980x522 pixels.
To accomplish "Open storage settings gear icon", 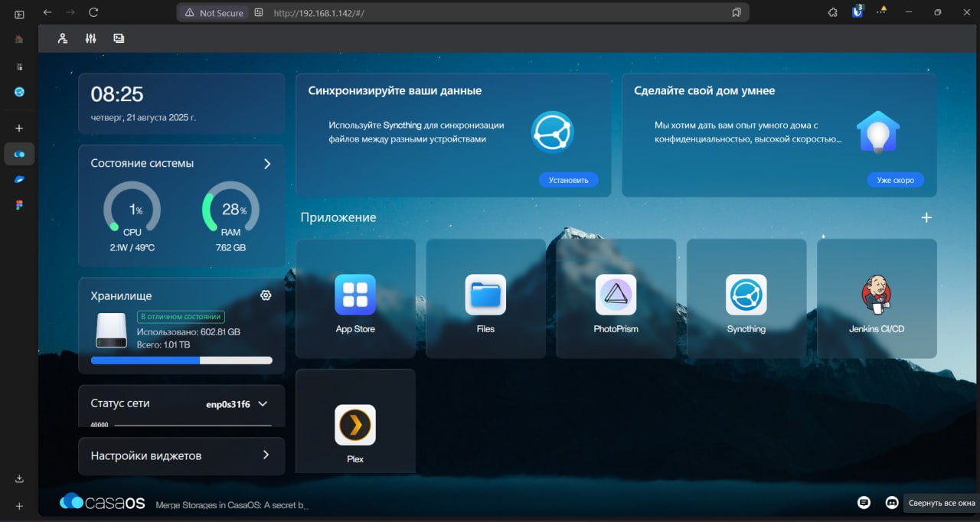I will tap(266, 295).
